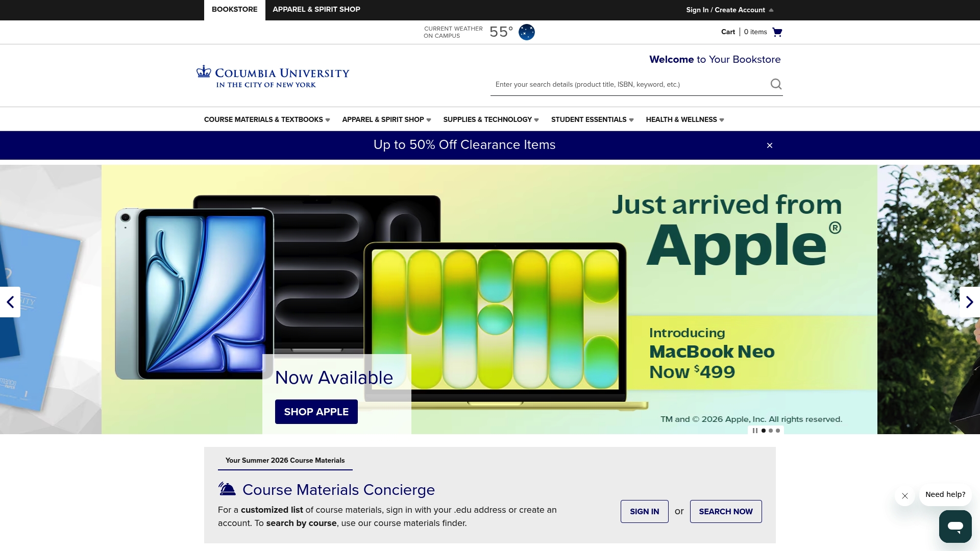Expand Student Essentials menu
Image resolution: width=980 pixels, height=551 pixels.
pyautogui.click(x=592, y=119)
